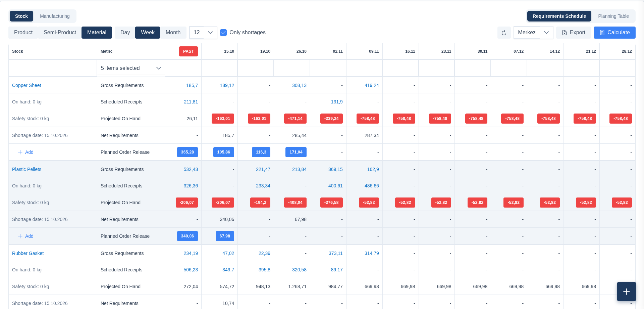Click Add under Copper Sheet
The width and height of the screenshot is (644, 309).
(25, 152)
